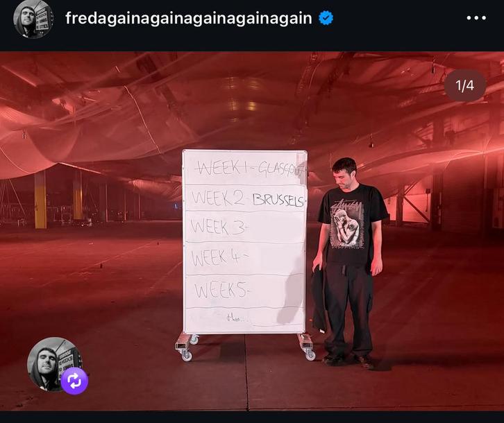Tap the whiteboard's left caster wheel
This screenshot has height=423, width=504.
pyautogui.click(x=187, y=356)
